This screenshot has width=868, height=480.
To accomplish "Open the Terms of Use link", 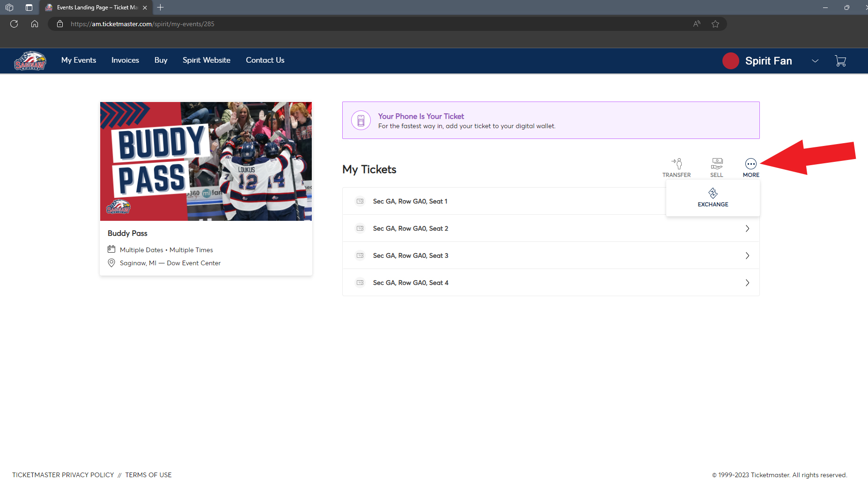I will [148, 474].
